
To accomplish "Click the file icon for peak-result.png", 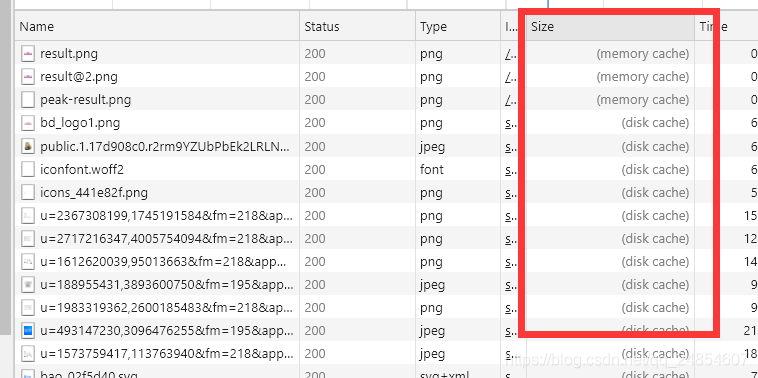I will pyautogui.click(x=28, y=100).
